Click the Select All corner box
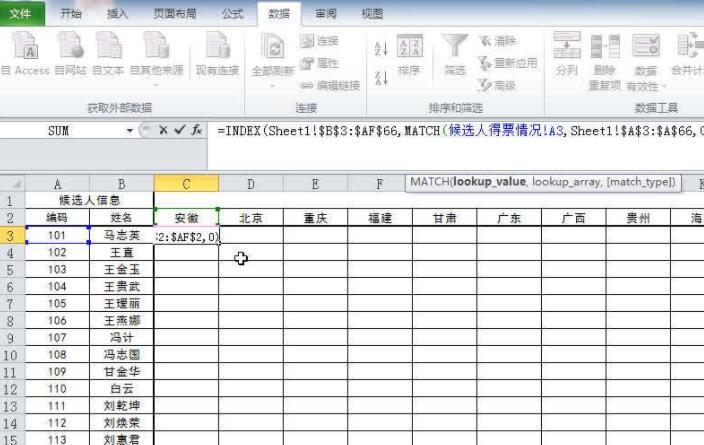Screen dimensions: 704x445 [x=13, y=184]
